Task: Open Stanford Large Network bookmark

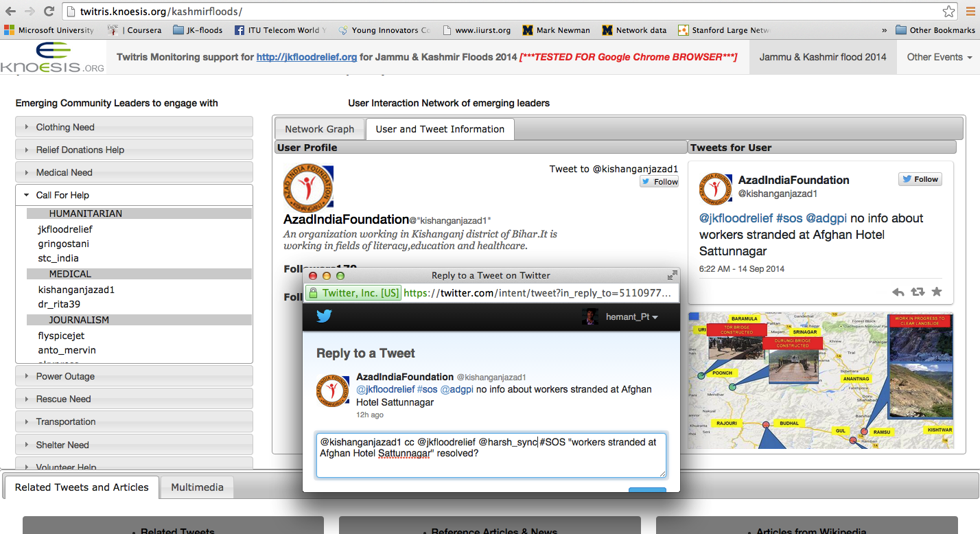Action: pos(724,30)
